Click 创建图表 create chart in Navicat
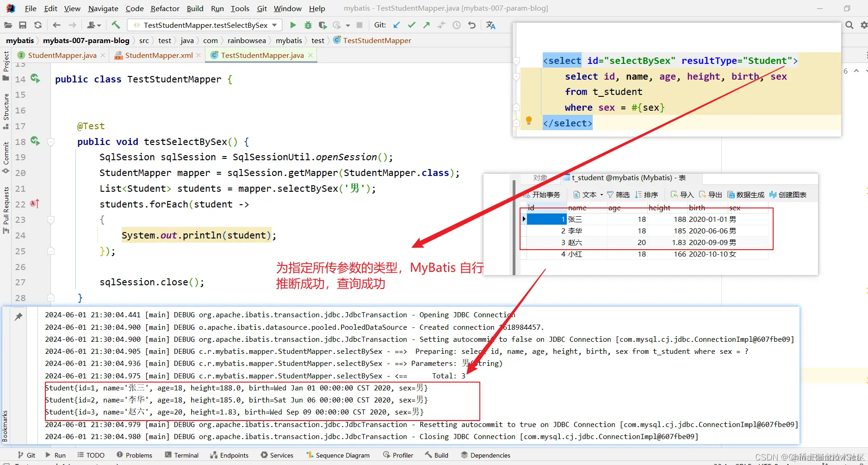This screenshot has height=465, width=868. click(x=788, y=195)
